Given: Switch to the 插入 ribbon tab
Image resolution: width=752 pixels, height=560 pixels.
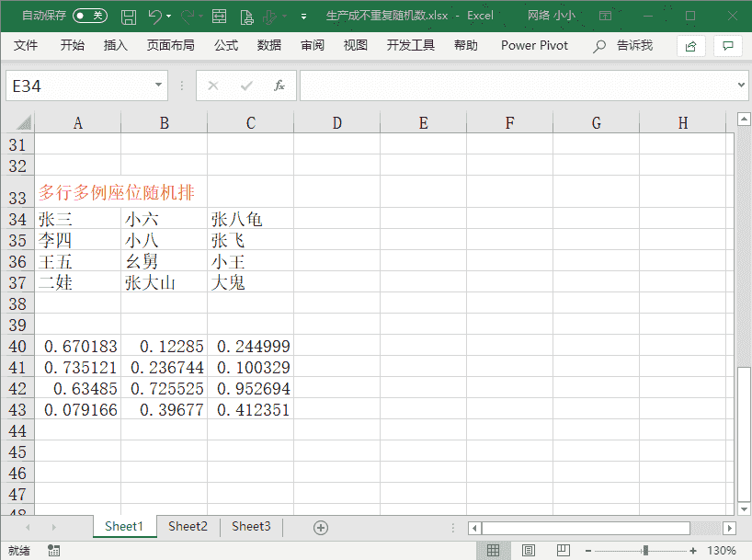Looking at the screenshot, I should coord(116,46).
